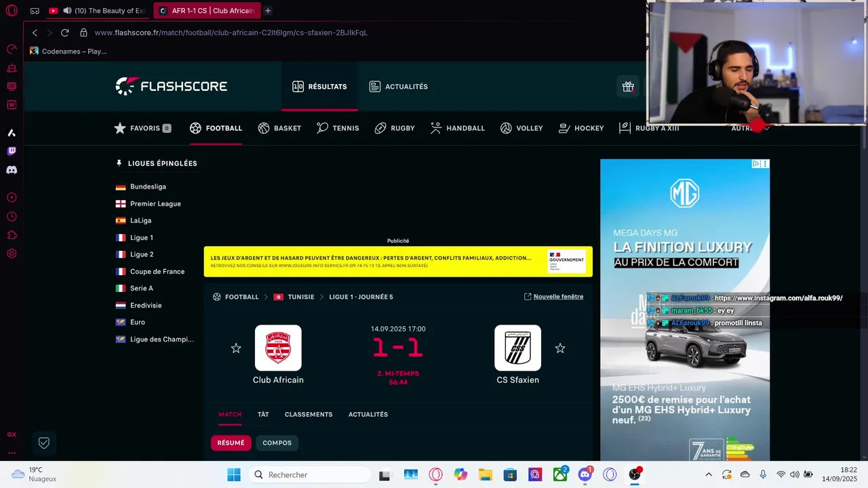
Task: Open the Opera GX main menu
Action: 12,11
